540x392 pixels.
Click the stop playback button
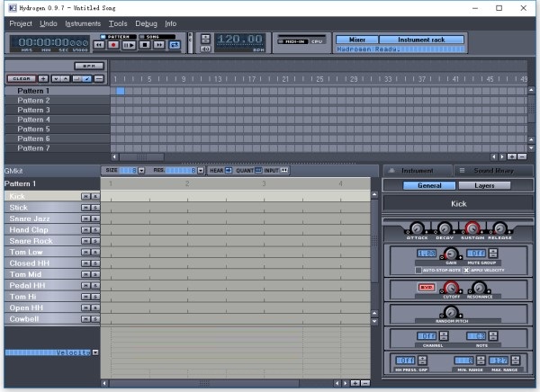[x=145, y=44]
